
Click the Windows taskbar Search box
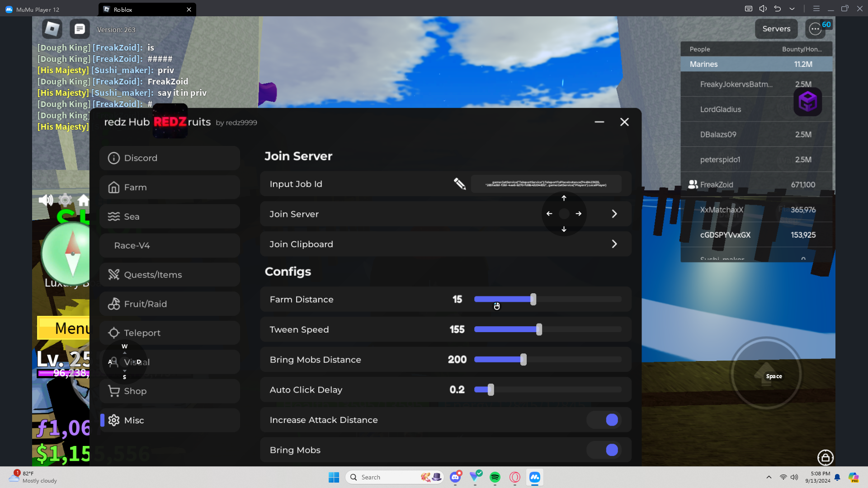pyautogui.click(x=394, y=477)
